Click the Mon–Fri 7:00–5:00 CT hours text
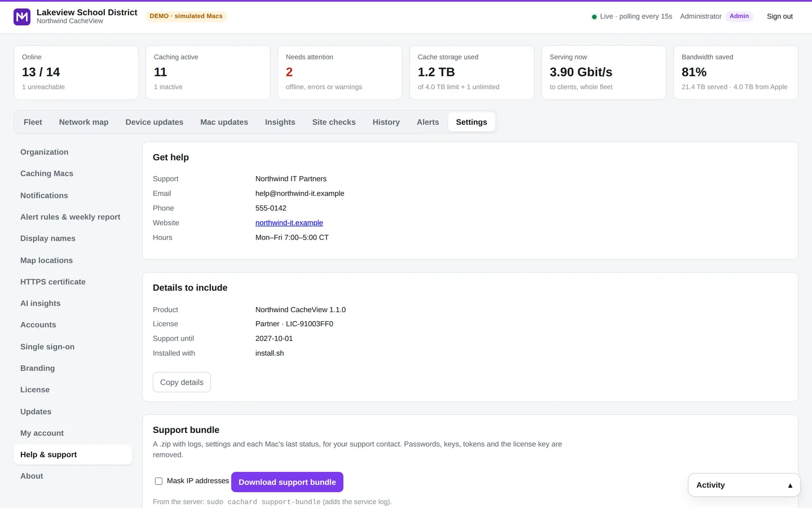Image resolution: width=812 pixels, height=508 pixels. 292,238
